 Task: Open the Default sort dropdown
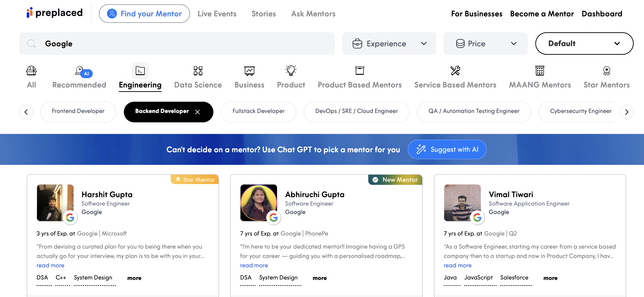pyautogui.click(x=584, y=43)
